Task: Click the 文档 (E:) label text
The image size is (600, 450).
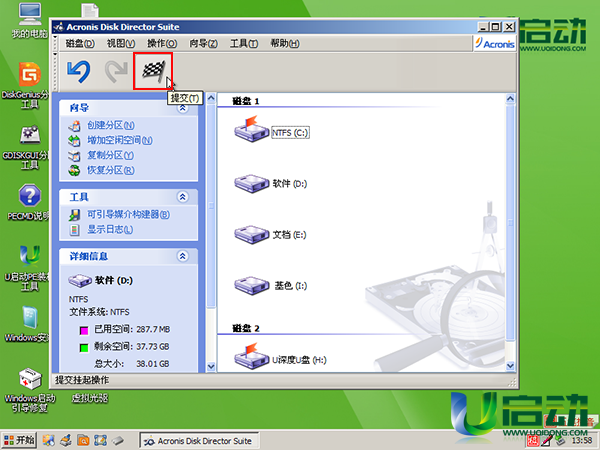Action: pos(289,235)
